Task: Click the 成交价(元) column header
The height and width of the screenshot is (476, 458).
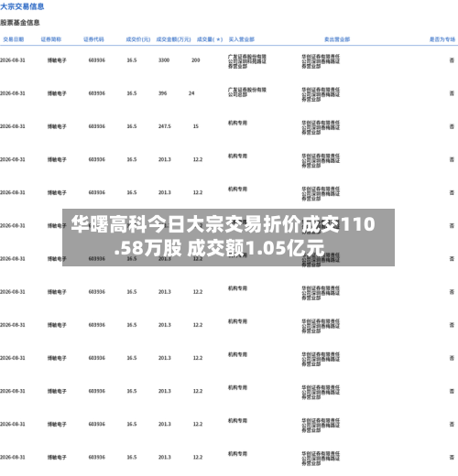Action: click(138, 39)
